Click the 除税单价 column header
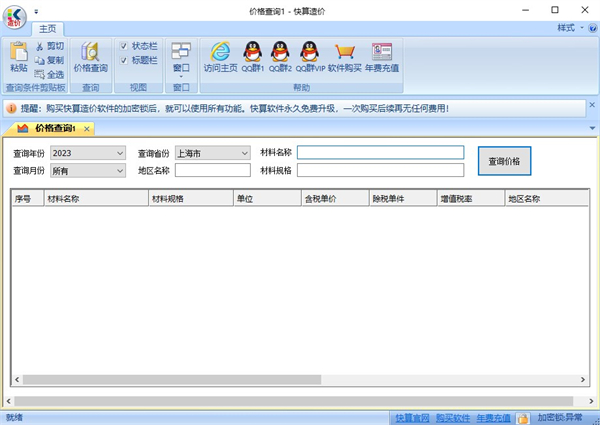The height and width of the screenshot is (425, 600). tap(403, 199)
